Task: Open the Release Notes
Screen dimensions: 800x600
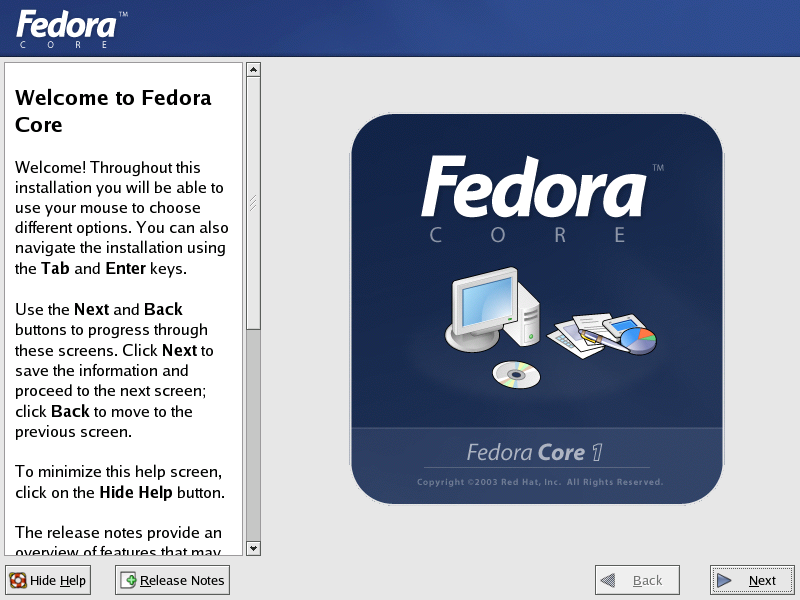Action: click(172, 580)
